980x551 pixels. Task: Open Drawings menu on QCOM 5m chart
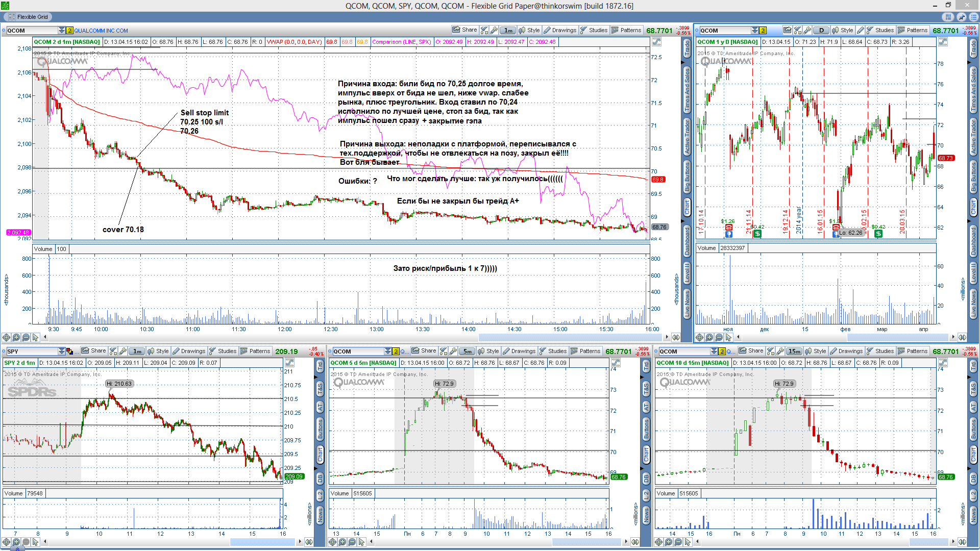(x=519, y=351)
